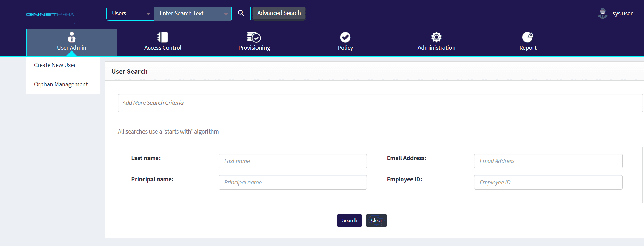Open the Enter Search Text dropdown arrow
Image resolution: width=644 pixels, height=246 pixels.
pyautogui.click(x=226, y=14)
